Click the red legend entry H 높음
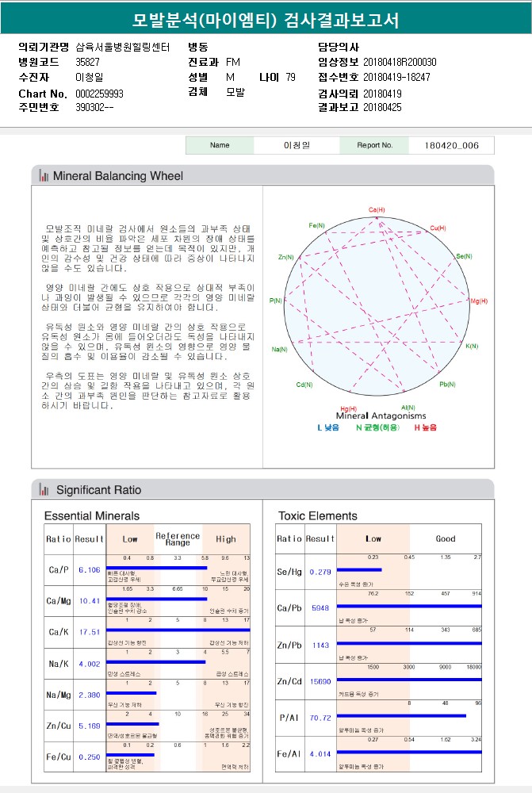The height and width of the screenshot is (793, 532). (x=425, y=428)
